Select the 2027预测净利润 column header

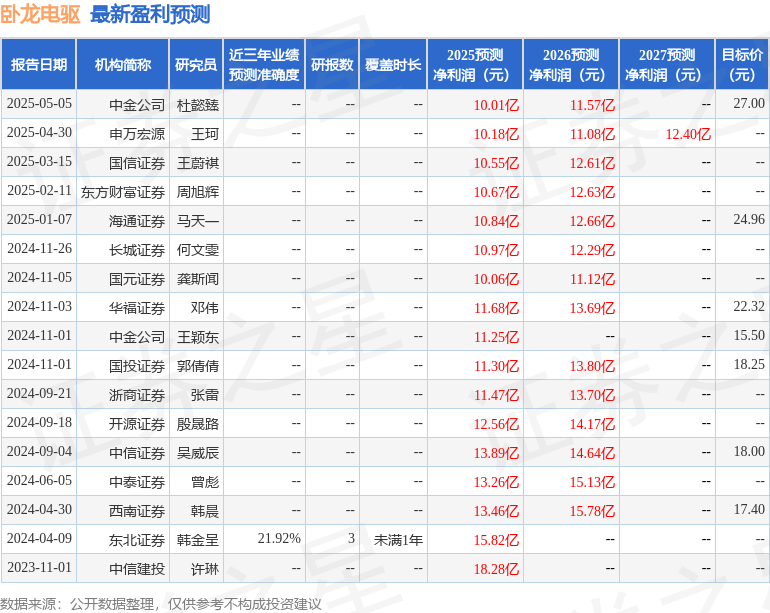click(667, 64)
